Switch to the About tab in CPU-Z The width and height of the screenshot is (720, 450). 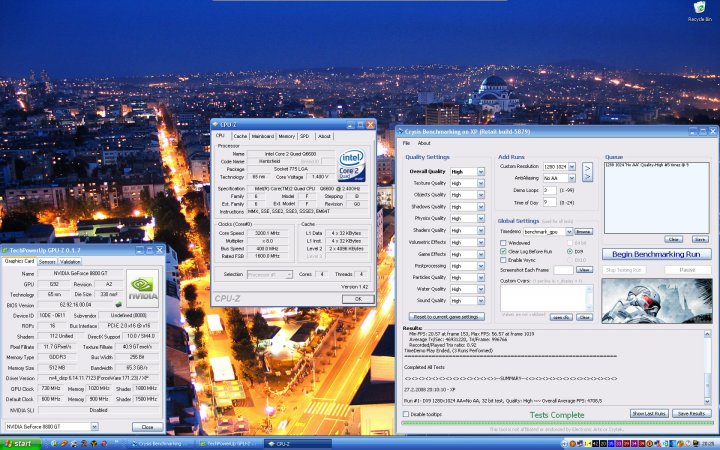324,136
